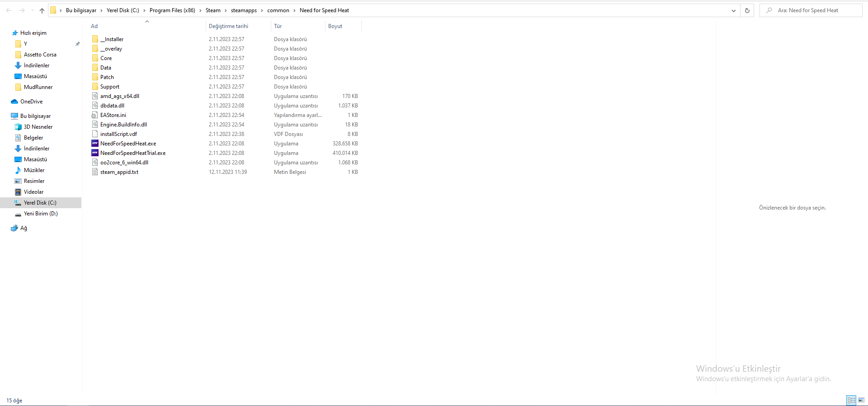This screenshot has height=406, width=868.
Task: Select the __Installer folder icon
Action: pos(95,39)
